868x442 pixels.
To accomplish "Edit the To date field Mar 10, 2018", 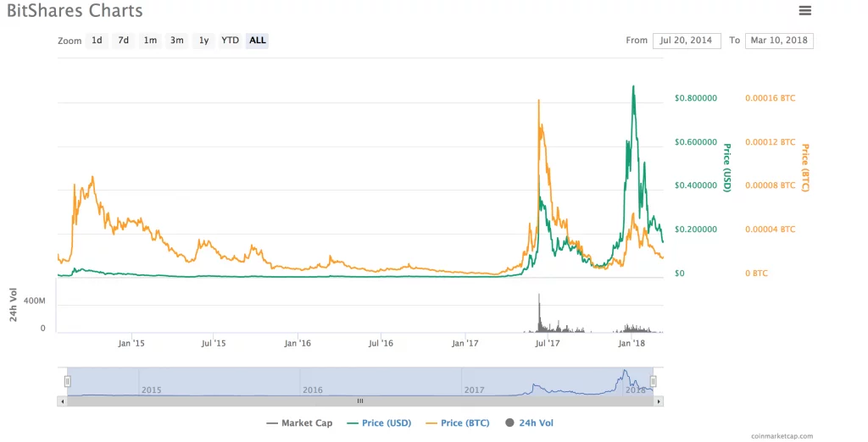I will [x=779, y=41].
